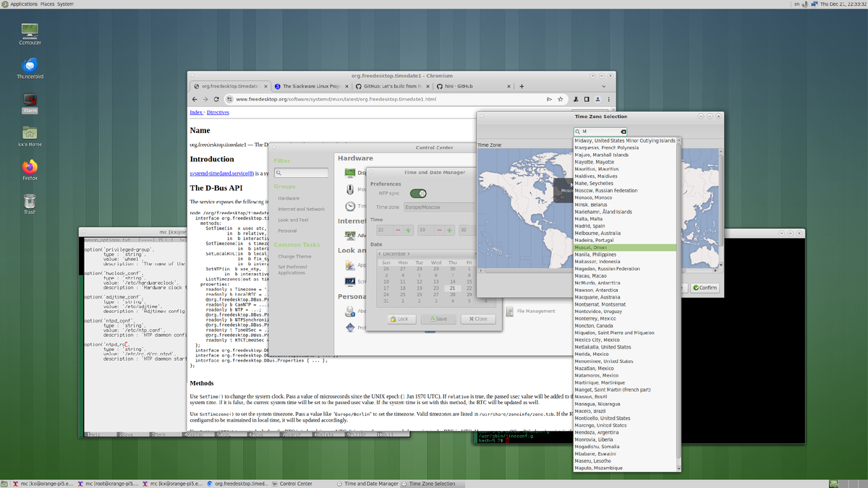
Task: Open Chromium's side panel icon
Action: pyautogui.click(x=587, y=99)
